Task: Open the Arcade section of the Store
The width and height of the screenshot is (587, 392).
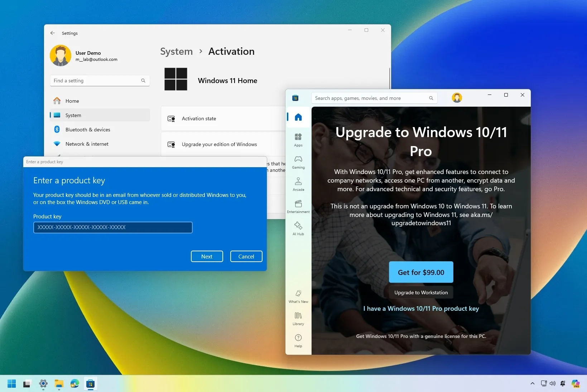Action: click(298, 184)
